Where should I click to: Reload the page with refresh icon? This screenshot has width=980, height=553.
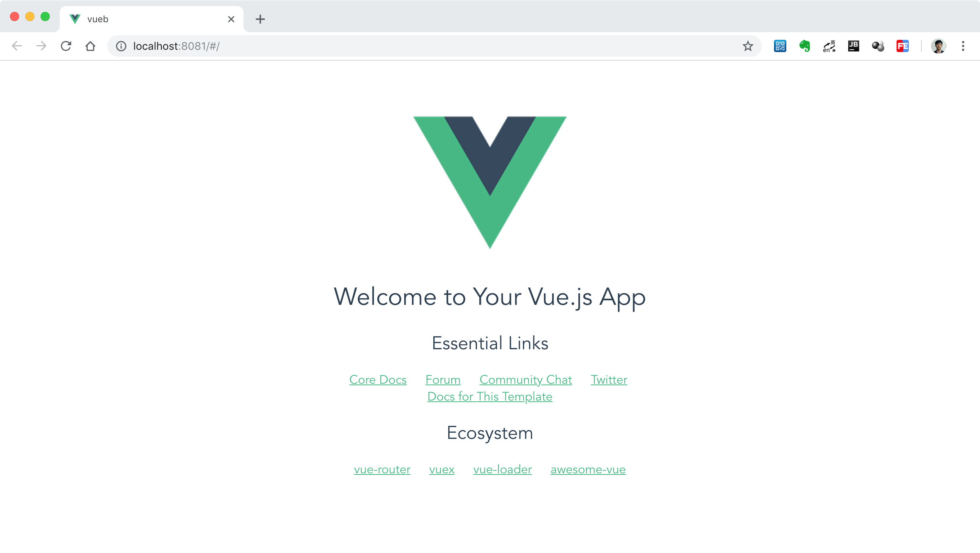pyautogui.click(x=66, y=46)
